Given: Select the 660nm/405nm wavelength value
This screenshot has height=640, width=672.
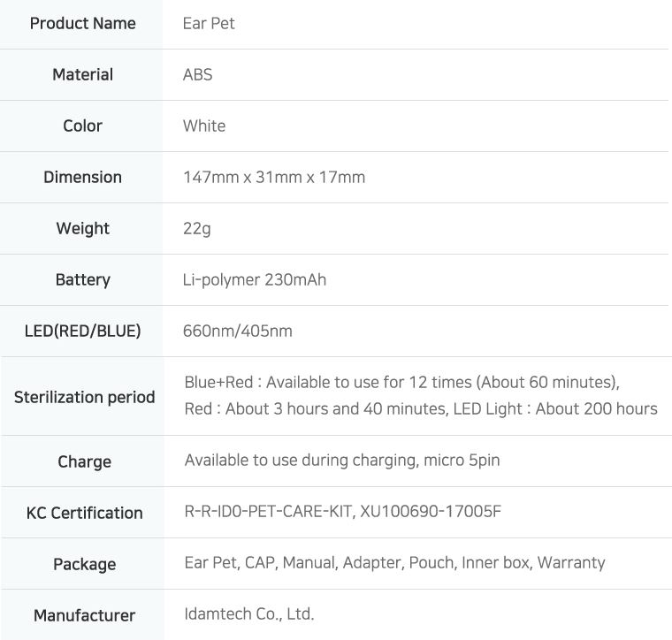Looking at the screenshot, I should pyautogui.click(x=238, y=331).
